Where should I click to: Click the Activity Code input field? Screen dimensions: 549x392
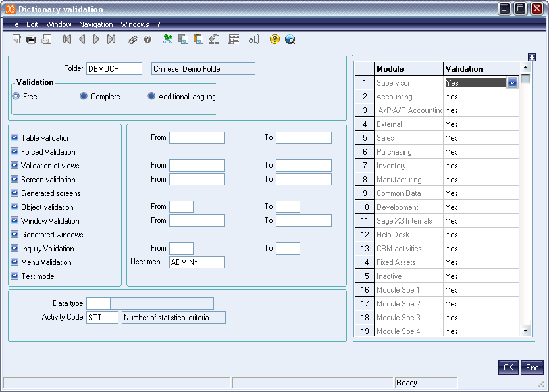click(102, 318)
